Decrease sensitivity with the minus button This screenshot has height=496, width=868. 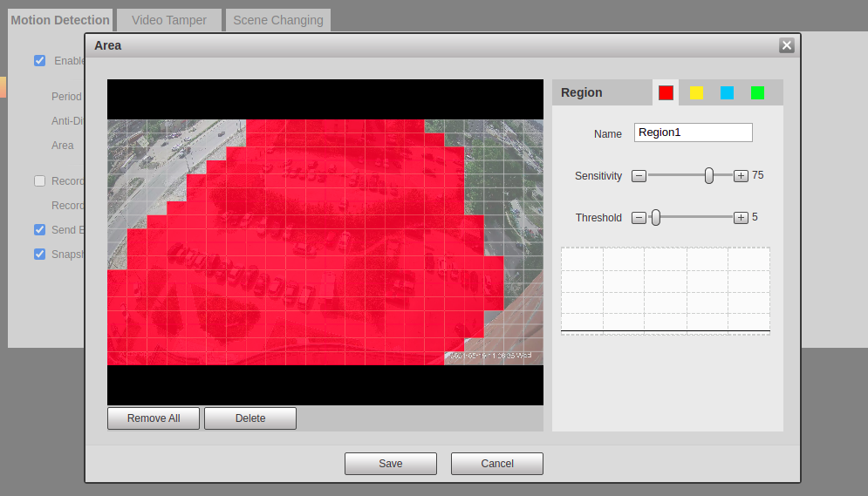point(639,176)
